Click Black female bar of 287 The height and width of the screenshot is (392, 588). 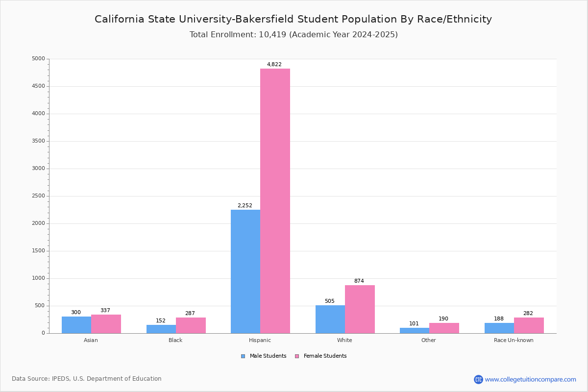pos(191,325)
